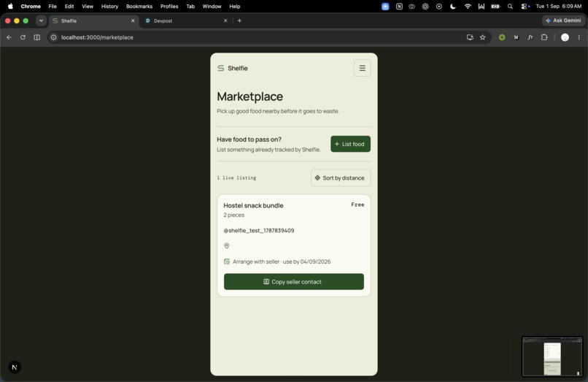Screen dimensions: 588x382
Task: Open the Profiles menu
Action: pyautogui.click(x=169, y=6)
